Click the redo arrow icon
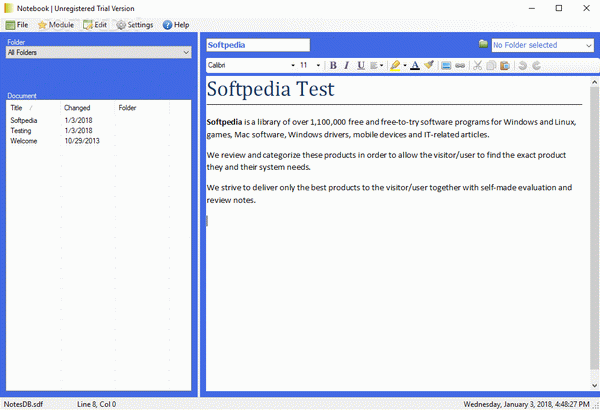This screenshot has height=410, width=600. 536,65
